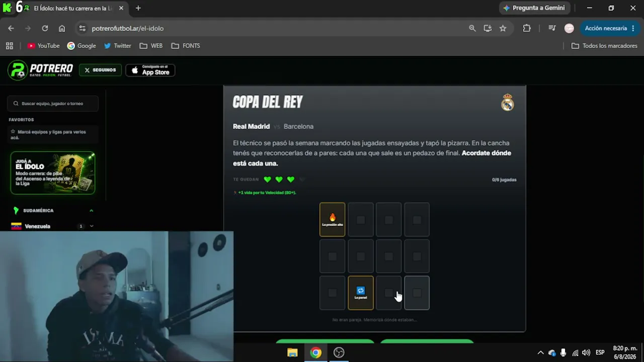This screenshot has width=644, height=362.
Task: Flip the face-down card directly above La pared
Action: click(361, 256)
